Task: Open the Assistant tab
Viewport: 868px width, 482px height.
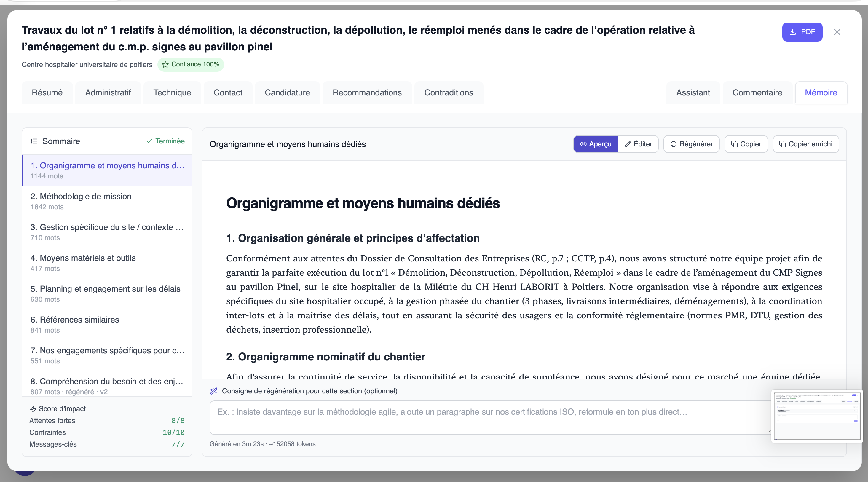Action: tap(693, 92)
